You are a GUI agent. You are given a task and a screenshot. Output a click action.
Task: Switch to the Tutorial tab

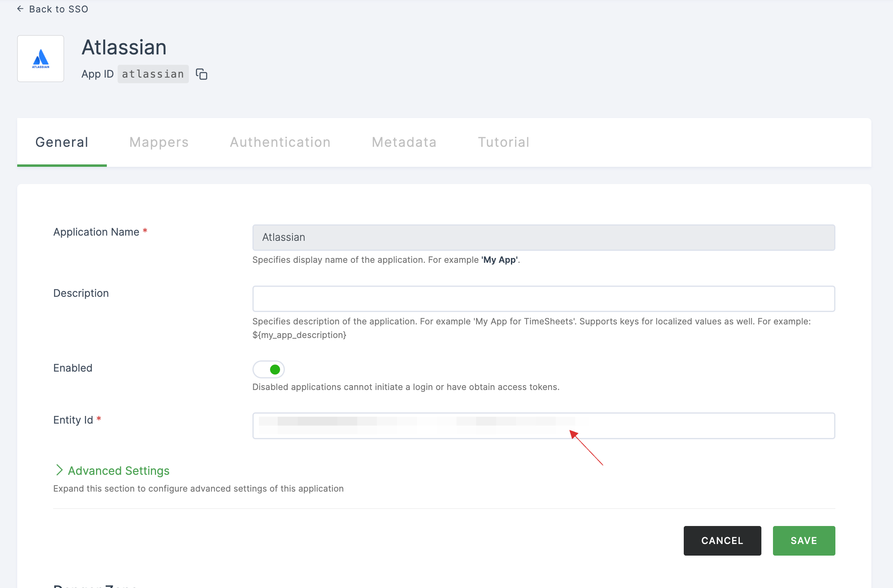504,142
